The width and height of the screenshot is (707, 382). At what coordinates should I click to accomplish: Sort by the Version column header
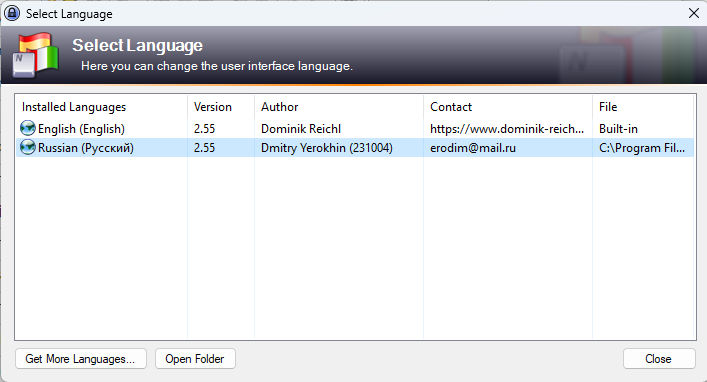pyautogui.click(x=221, y=107)
